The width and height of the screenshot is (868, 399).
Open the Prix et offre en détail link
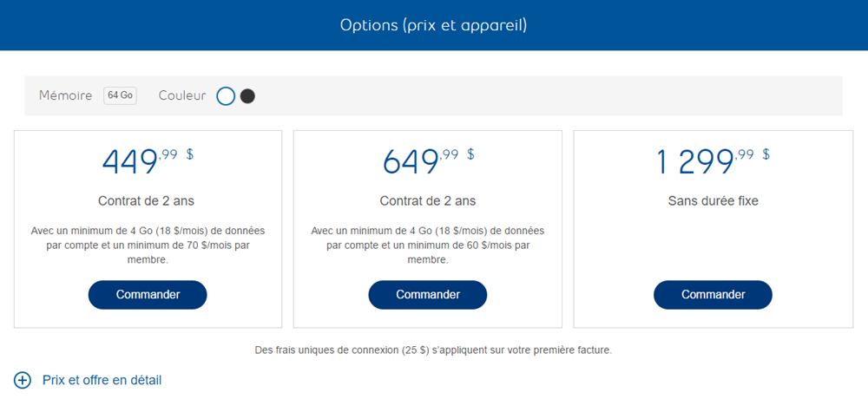click(102, 380)
